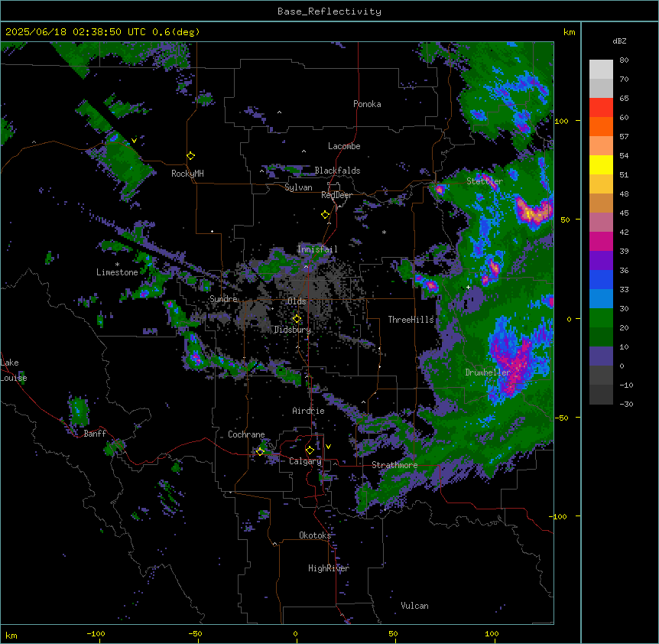The image size is (659, 644).
Task: Click the yellow diamond marker above Calgary label
Action: coord(310,450)
